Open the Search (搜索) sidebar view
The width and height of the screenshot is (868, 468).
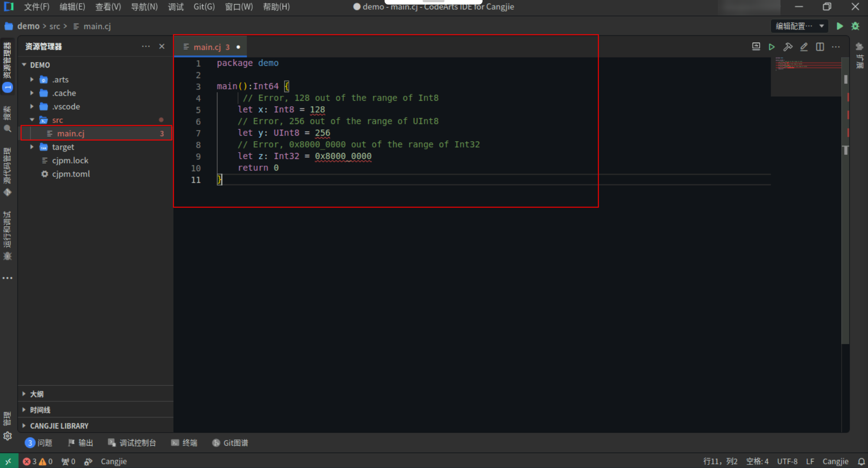7,120
